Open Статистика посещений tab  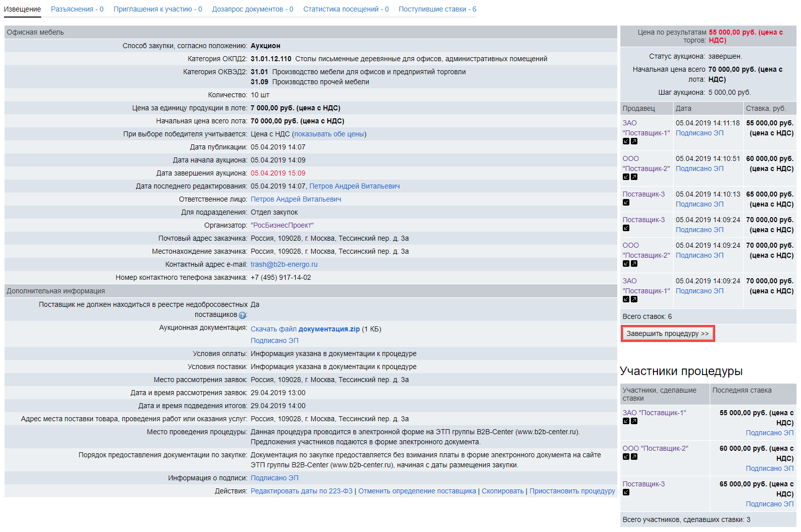coord(346,9)
